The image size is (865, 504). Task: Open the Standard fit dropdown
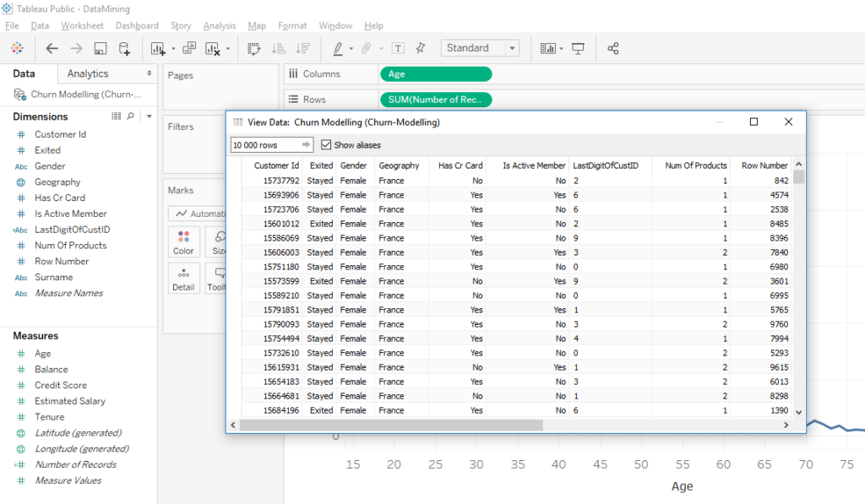(514, 48)
